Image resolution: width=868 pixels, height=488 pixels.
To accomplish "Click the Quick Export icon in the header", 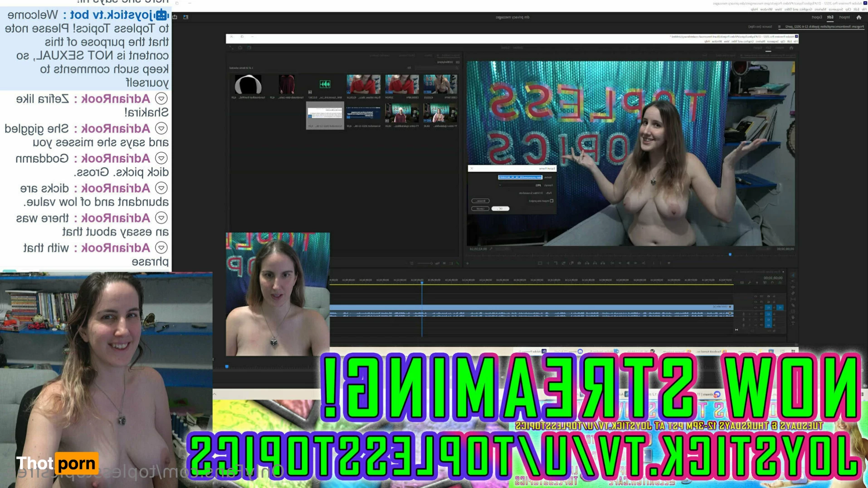I will [175, 17].
